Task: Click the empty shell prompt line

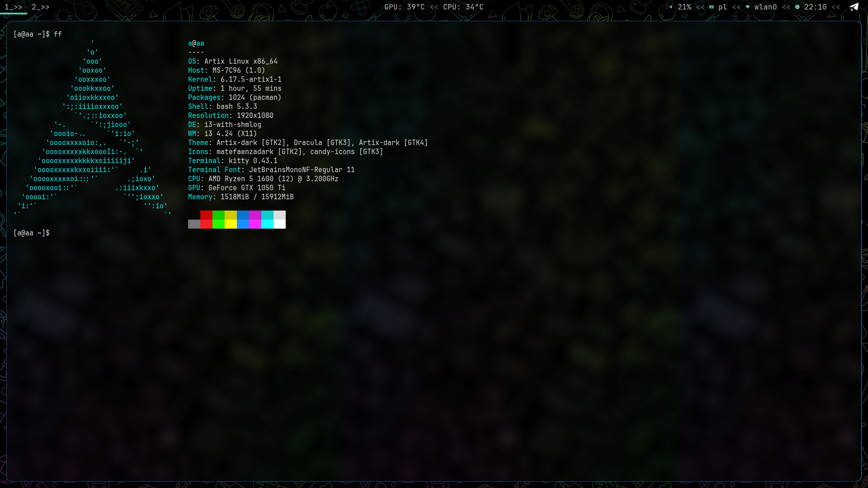Action: tap(32, 233)
